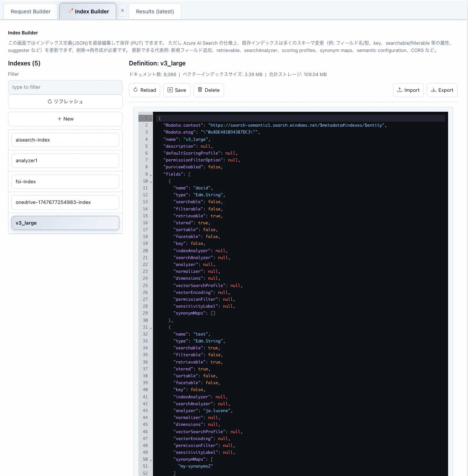Import an index definition file
The width and height of the screenshot is (468, 476).
pyautogui.click(x=408, y=90)
